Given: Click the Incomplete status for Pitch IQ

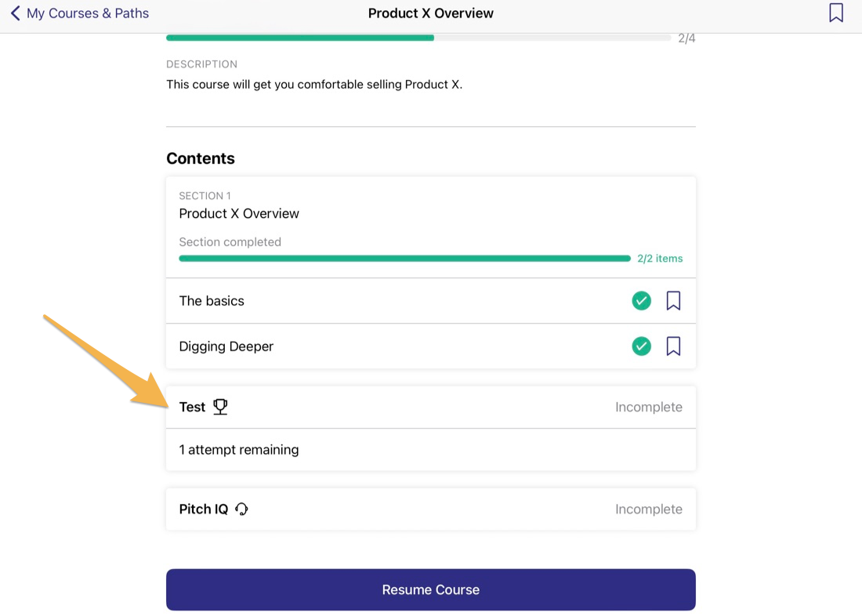Looking at the screenshot, I should (649, 509).
